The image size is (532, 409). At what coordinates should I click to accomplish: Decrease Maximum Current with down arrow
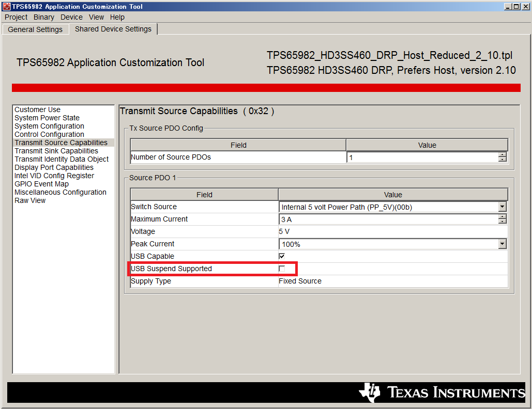(x=503, y=222)
